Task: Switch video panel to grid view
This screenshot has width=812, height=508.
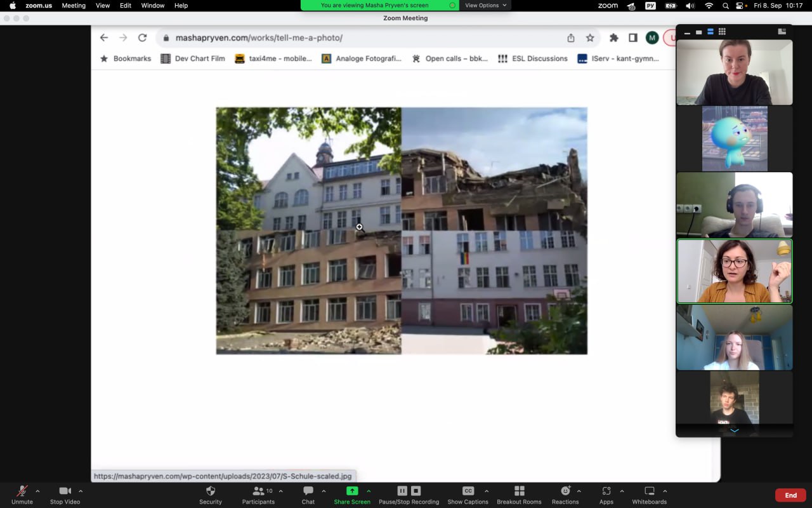Action: click(722, 32)
